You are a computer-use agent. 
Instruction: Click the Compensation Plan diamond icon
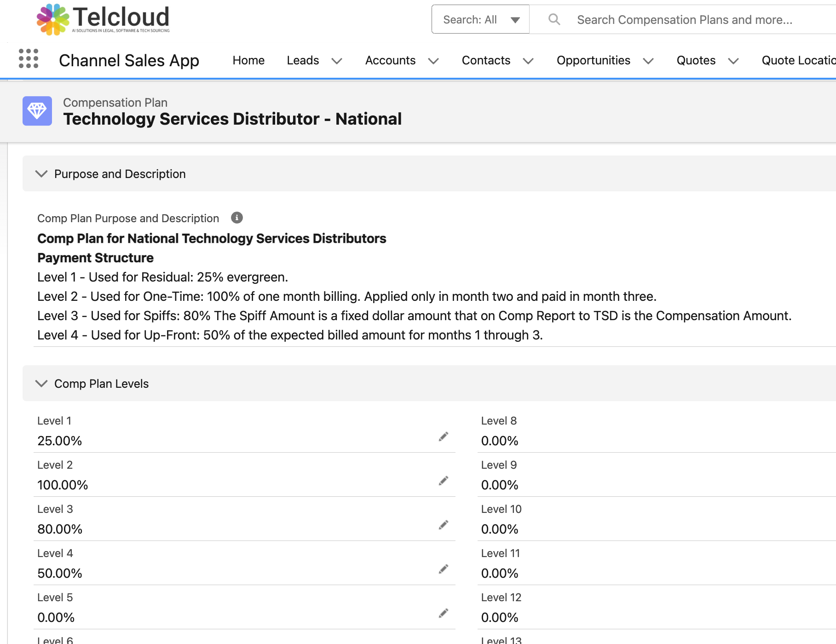(x=37, y=111)
